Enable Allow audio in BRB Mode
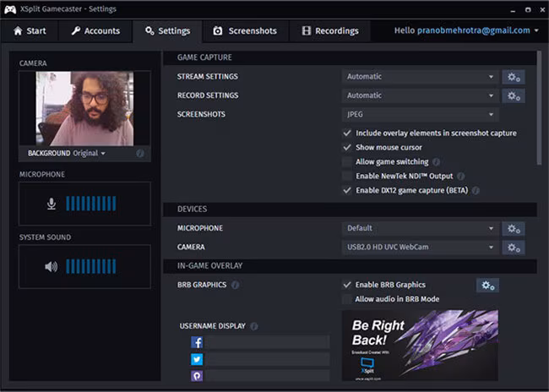This screenshot has height=392, width=549. coord(347,299)
